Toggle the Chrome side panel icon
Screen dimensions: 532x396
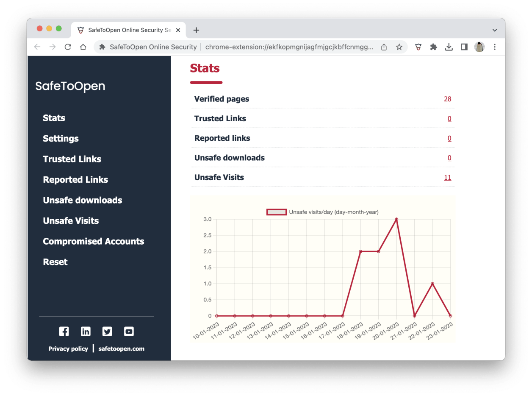464,47
